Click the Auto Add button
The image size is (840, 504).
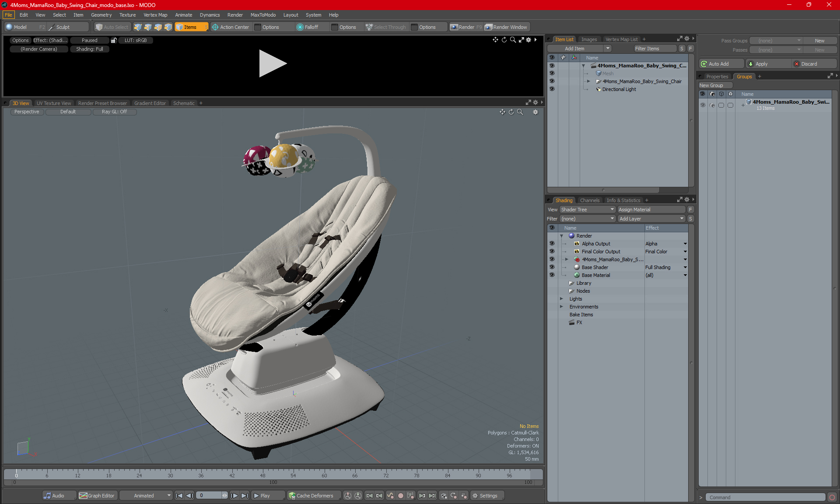(721, 64)
